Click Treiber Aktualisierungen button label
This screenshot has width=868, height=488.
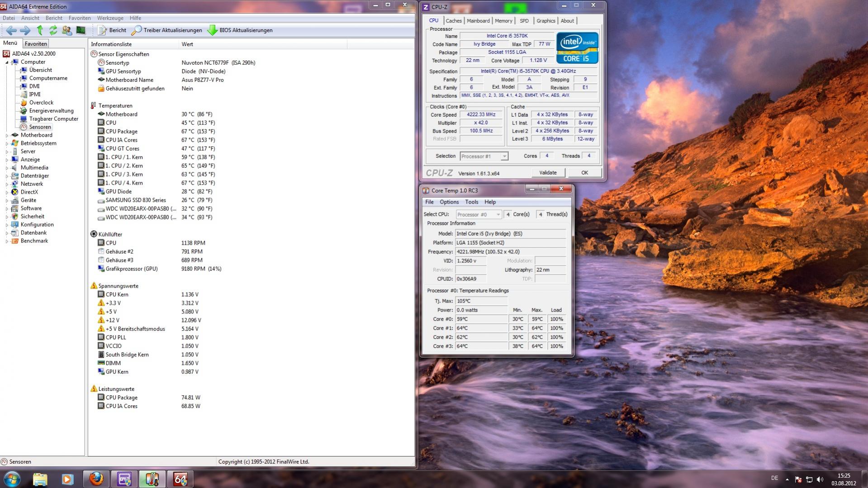(173, 30)
